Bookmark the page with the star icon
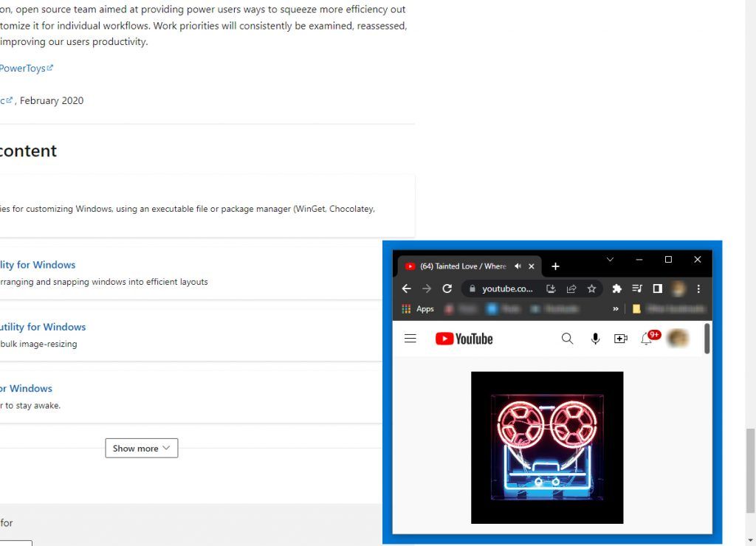This screenshot has width=756, height=546. pyautogui.click(x=591, y=288)
